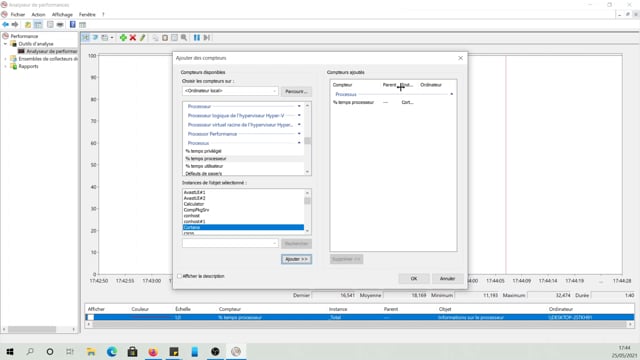The image size is (640, 360).
Task: Click the blue Help icon in MMC toolbar
Action: pos(72,24)
